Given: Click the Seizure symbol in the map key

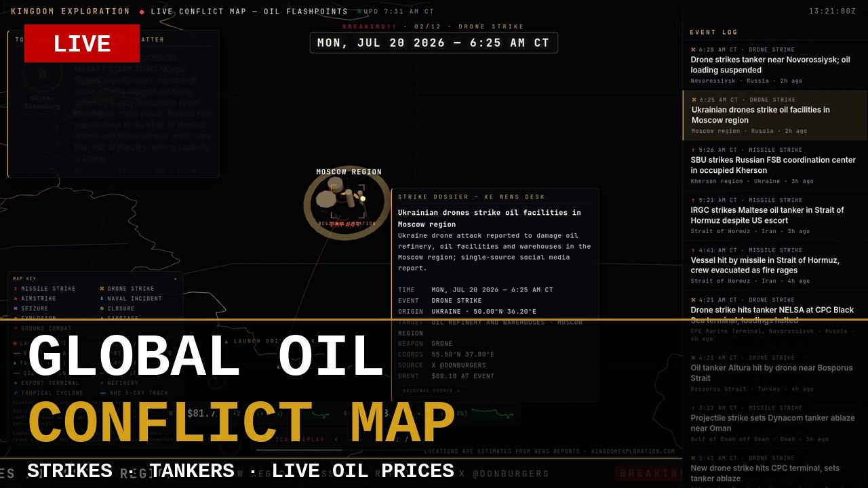Looking at the screenshot, I should pyautogui.click(x=16, y=308).
